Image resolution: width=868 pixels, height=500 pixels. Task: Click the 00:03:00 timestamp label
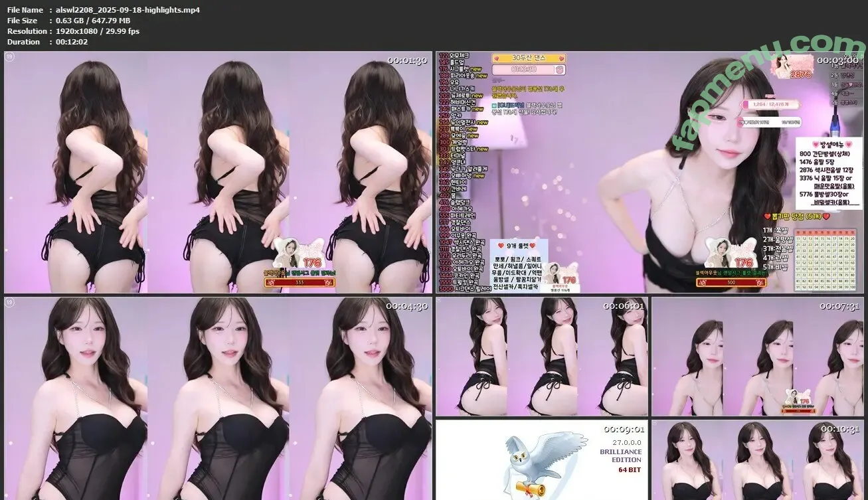click(839, 60)
